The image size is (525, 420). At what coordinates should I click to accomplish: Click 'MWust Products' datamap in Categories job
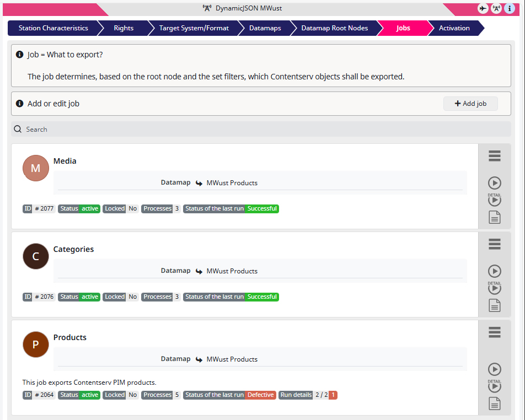(232, 271)
